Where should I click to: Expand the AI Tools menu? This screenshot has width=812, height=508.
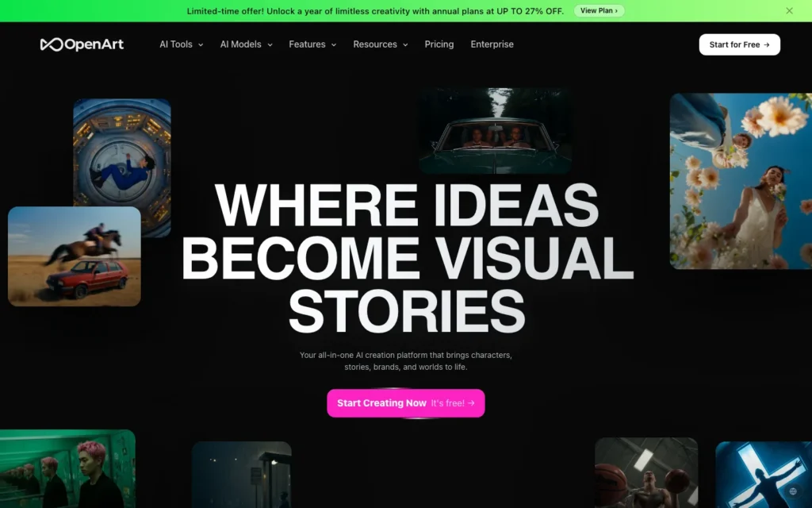[182, 44]
